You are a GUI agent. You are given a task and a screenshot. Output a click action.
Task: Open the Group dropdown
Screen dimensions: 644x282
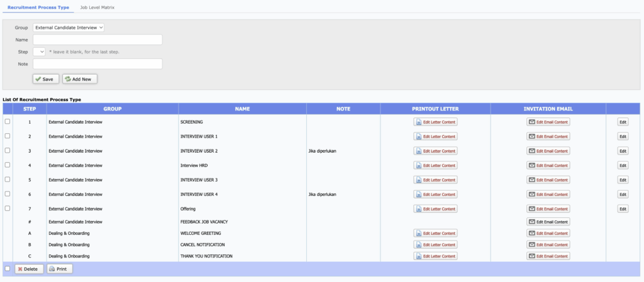pos(69,28)
